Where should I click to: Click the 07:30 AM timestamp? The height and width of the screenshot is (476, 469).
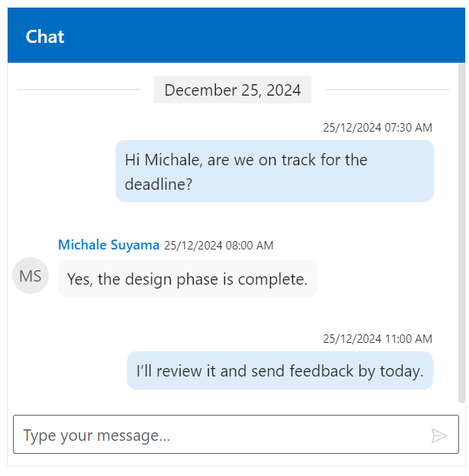(377, 127)
